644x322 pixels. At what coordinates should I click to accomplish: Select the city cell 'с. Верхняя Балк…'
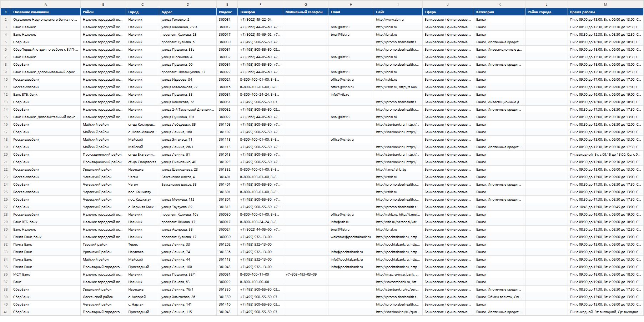142,207
